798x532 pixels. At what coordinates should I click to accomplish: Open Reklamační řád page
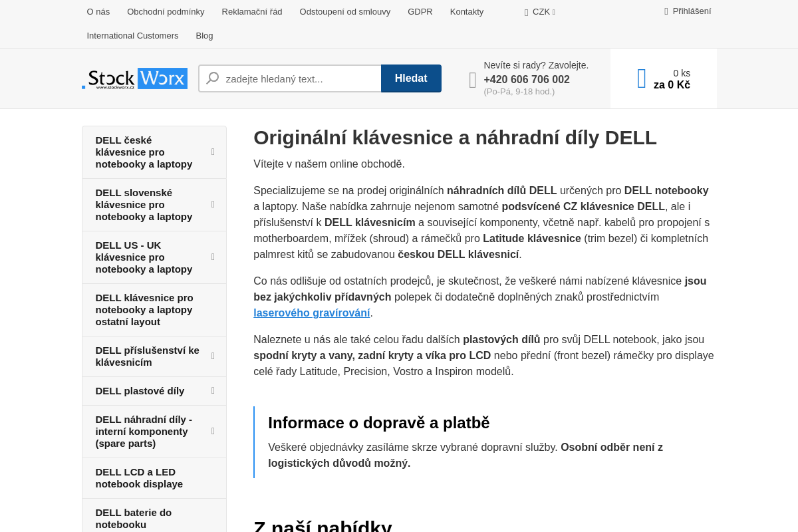(x=252, y=12)
